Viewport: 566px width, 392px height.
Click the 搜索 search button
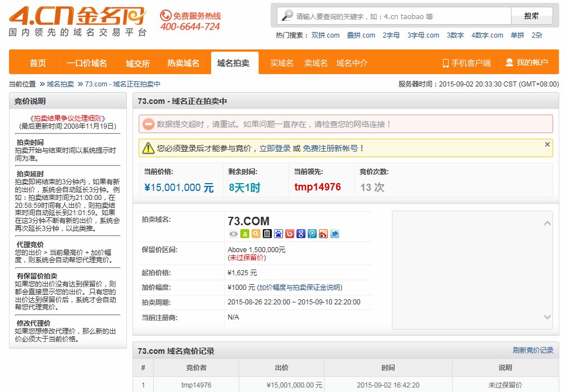click(531, 16)
